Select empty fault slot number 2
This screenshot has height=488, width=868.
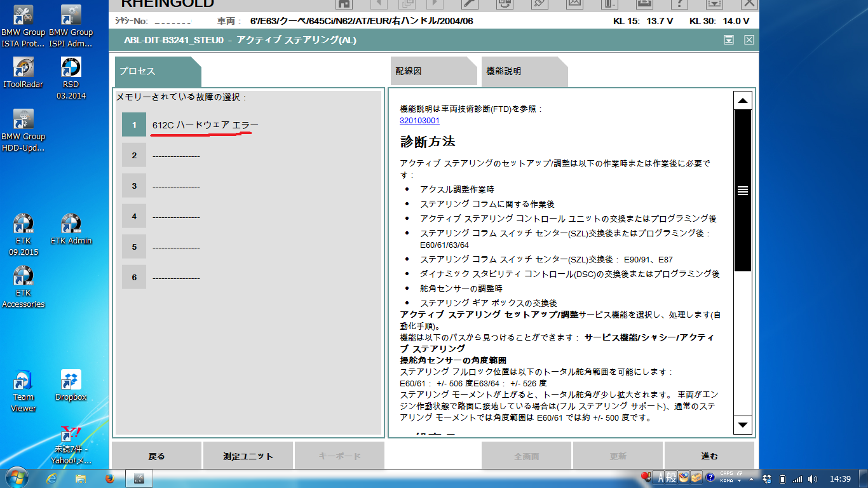coord(134,156)
